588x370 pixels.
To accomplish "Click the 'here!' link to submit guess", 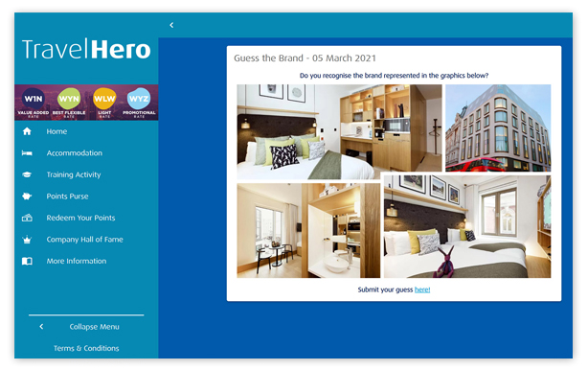I will click(x=422, y=289).
